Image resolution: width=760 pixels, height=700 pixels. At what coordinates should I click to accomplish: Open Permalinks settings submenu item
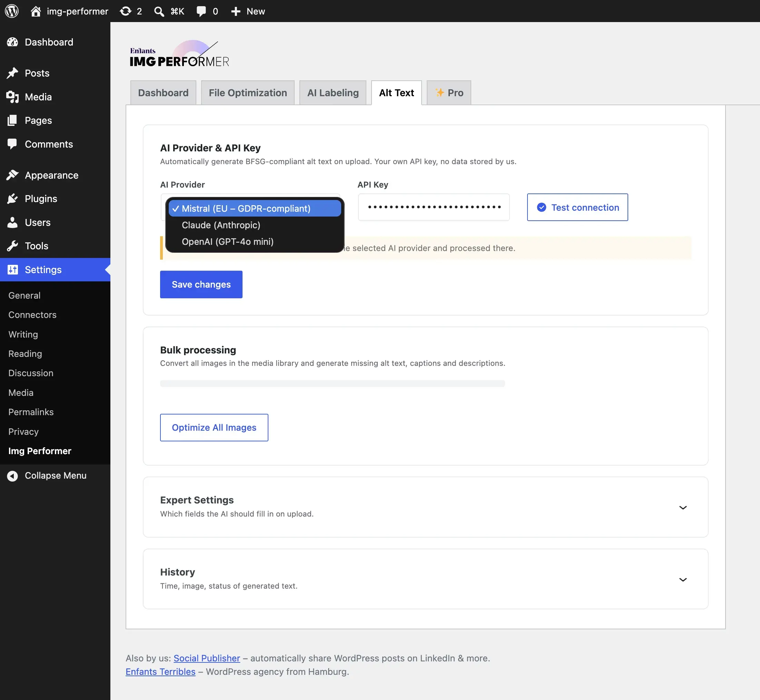[x=31, y=412]
